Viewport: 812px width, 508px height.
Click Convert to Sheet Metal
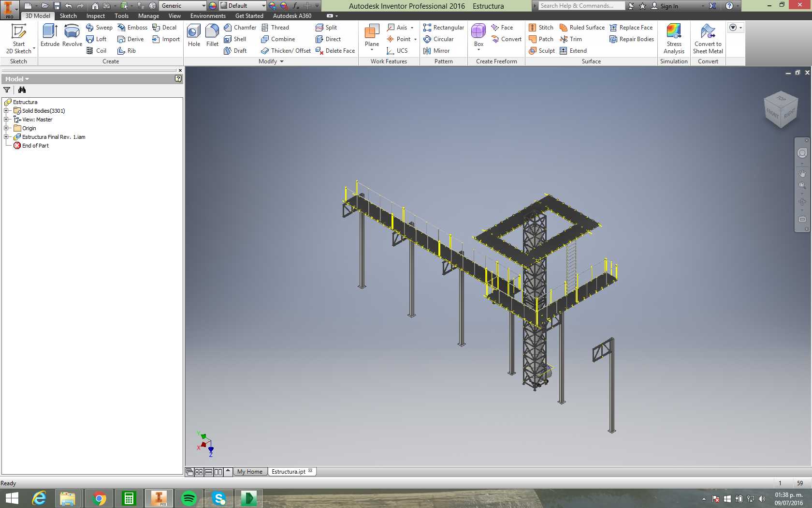708,39
